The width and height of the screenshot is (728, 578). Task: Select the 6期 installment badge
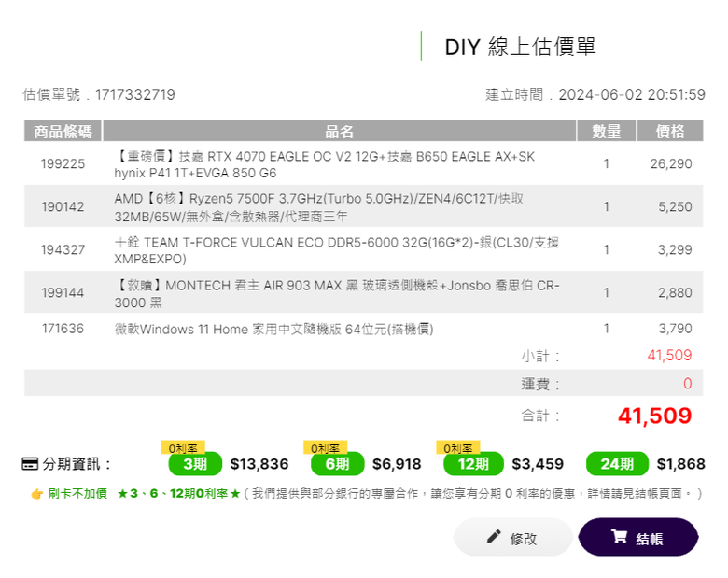[337, 464]
